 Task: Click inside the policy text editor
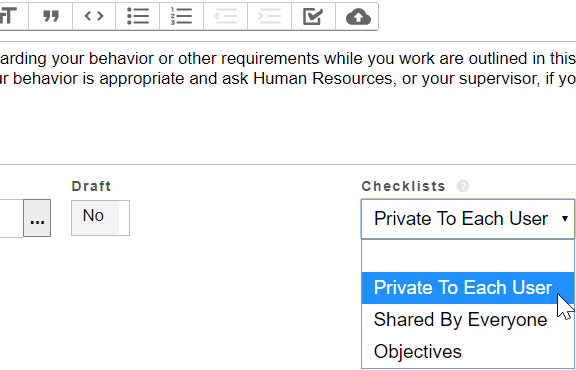(x=288, y=103)
